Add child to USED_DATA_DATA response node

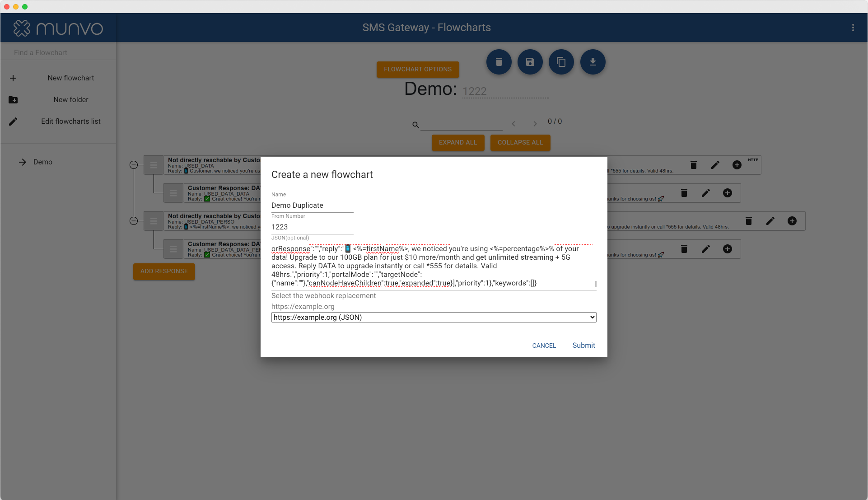[728, 193]
